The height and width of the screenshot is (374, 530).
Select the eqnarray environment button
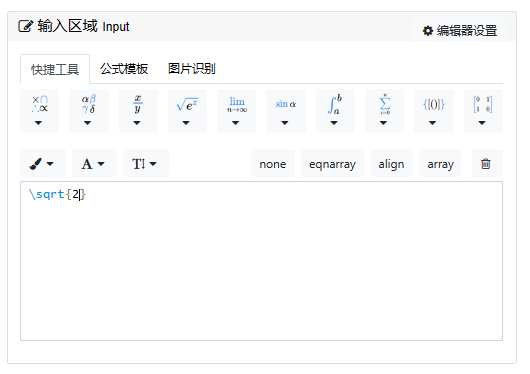pyautogui.click(x=332, y=163)
